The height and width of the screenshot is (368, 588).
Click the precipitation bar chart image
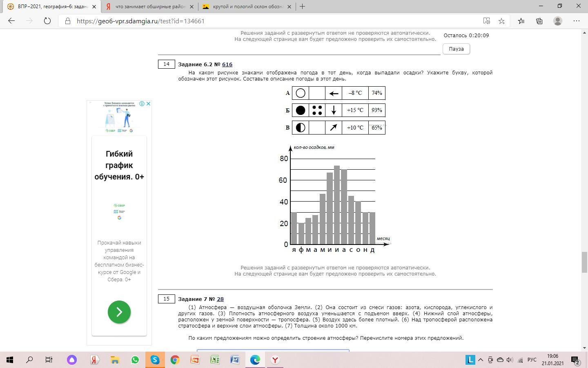(x=335, y=199)
